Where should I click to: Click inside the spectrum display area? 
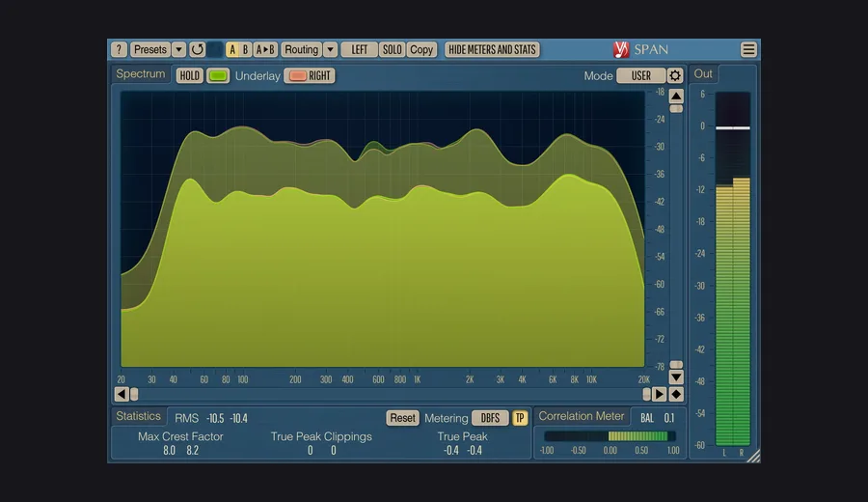click(x=383, y=229)
